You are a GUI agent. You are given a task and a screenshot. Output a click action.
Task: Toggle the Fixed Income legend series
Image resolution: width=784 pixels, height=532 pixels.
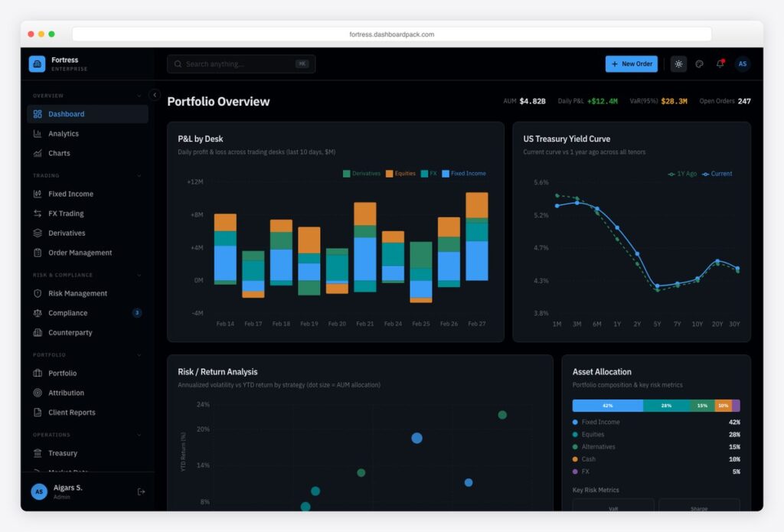(464, 174)
